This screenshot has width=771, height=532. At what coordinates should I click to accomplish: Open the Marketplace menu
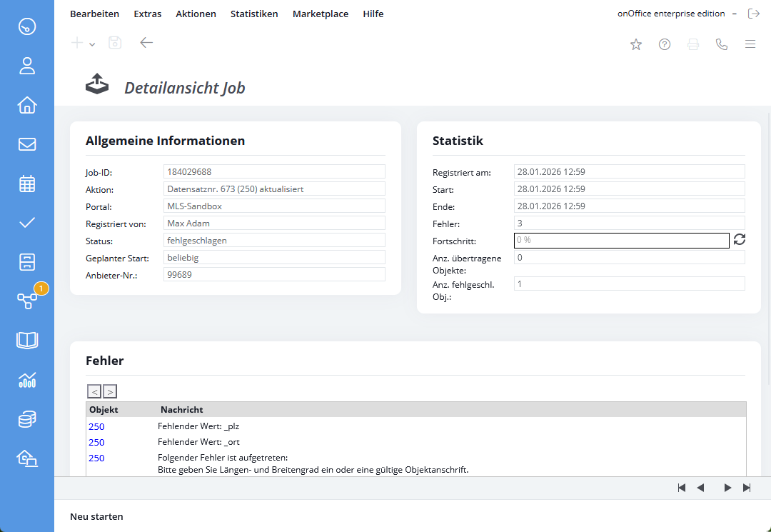point(321,14)
